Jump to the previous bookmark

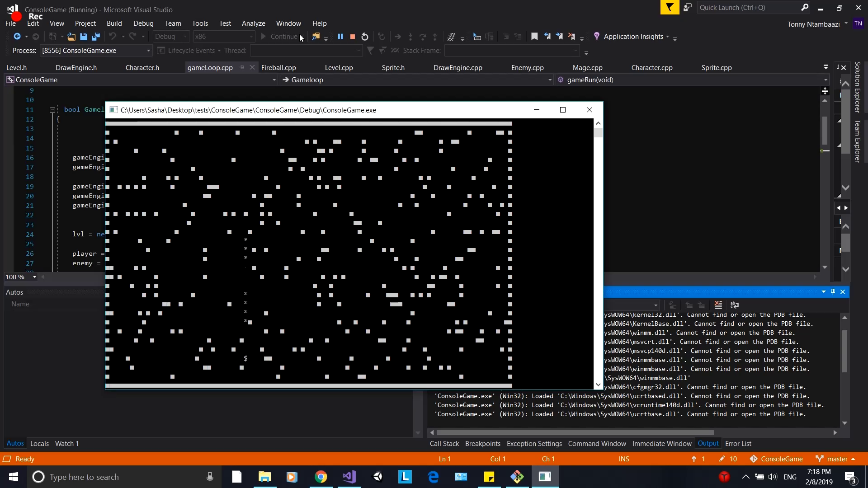point(548,36)
